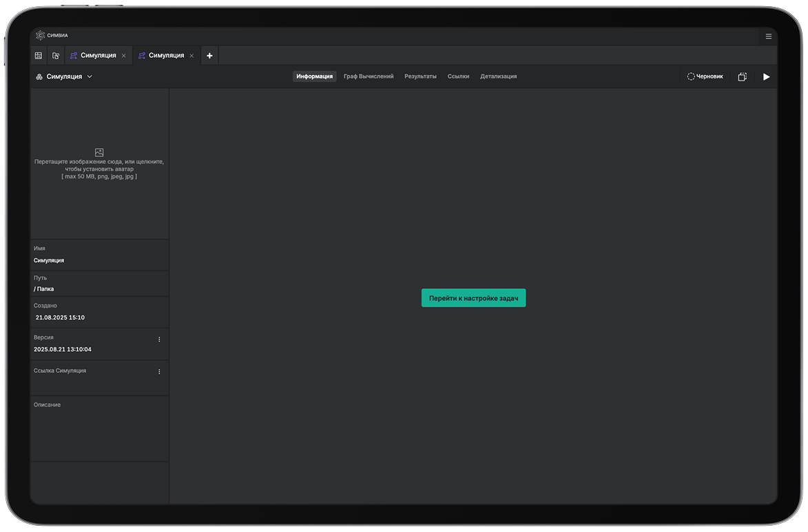
Task: Click the avatar upload image icon
Action: tap(99, 152)
